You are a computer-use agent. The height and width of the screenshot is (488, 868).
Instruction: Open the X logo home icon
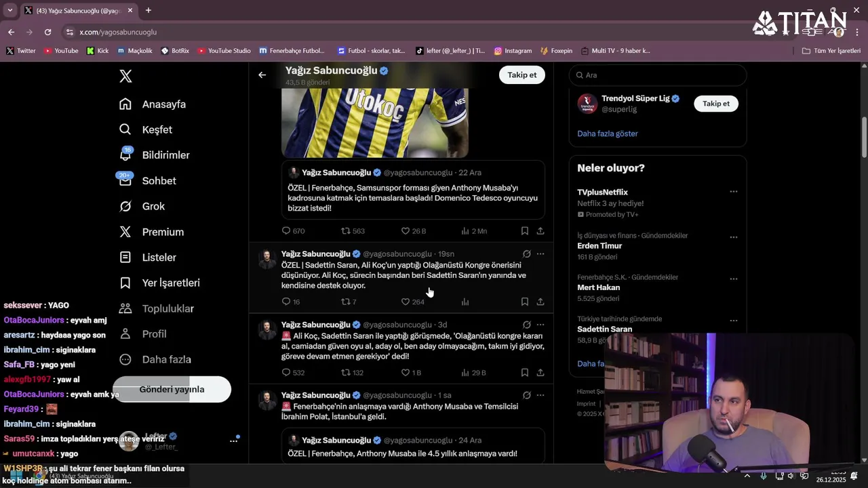[125, 76]
